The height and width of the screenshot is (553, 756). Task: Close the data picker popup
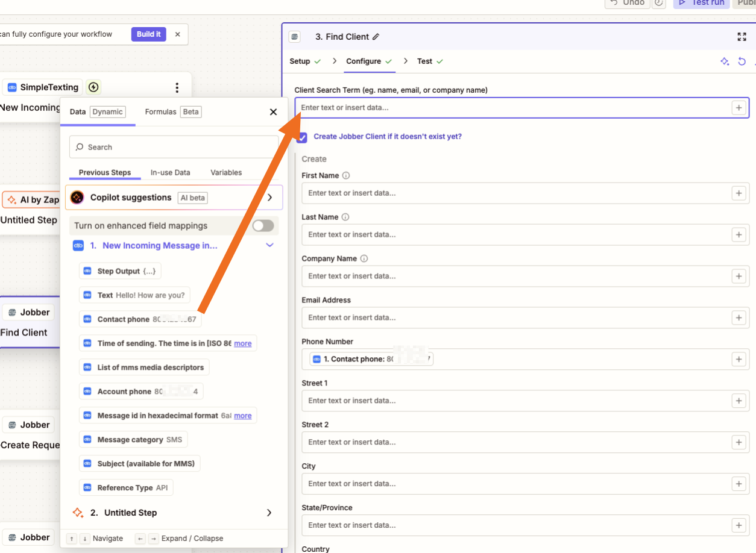tap(273, 112)
